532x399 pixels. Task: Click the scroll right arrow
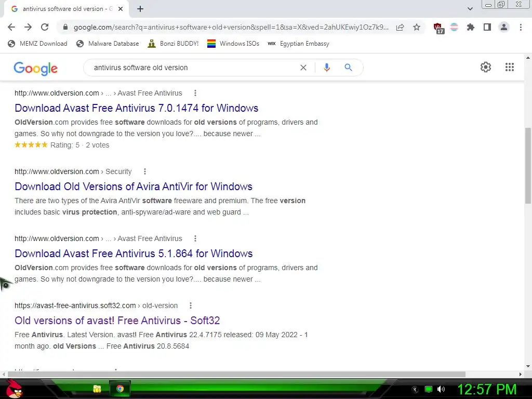(x=521, y=374)
